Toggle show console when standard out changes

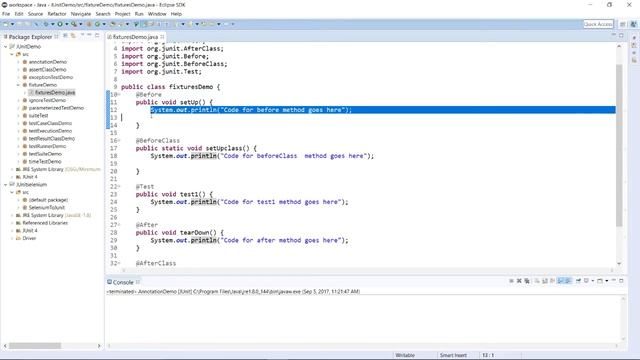click(561, 281)
